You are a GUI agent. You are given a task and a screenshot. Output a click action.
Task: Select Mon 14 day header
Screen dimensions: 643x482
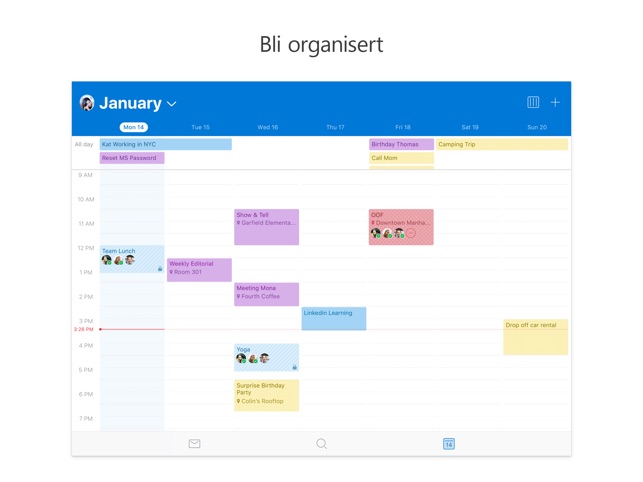pyautogui.click(x=133, y=127)
